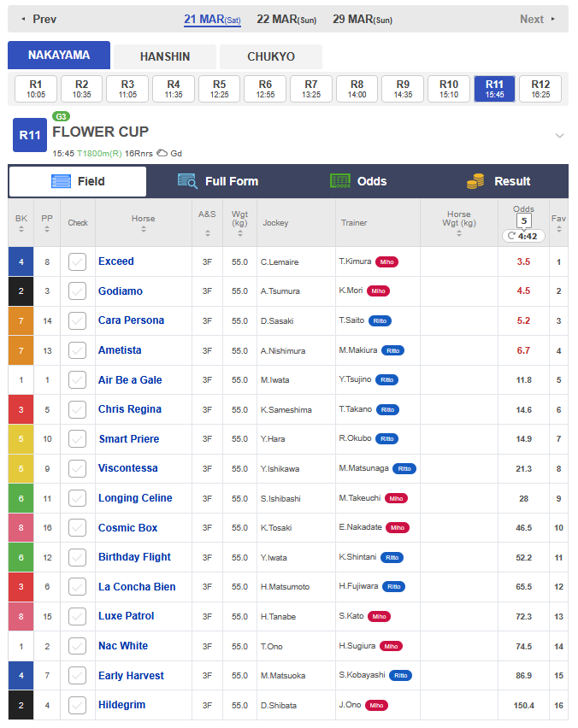Select date 29 MAR (Sun)
This screenshot has width=578, height=728.
click(363, 20)
